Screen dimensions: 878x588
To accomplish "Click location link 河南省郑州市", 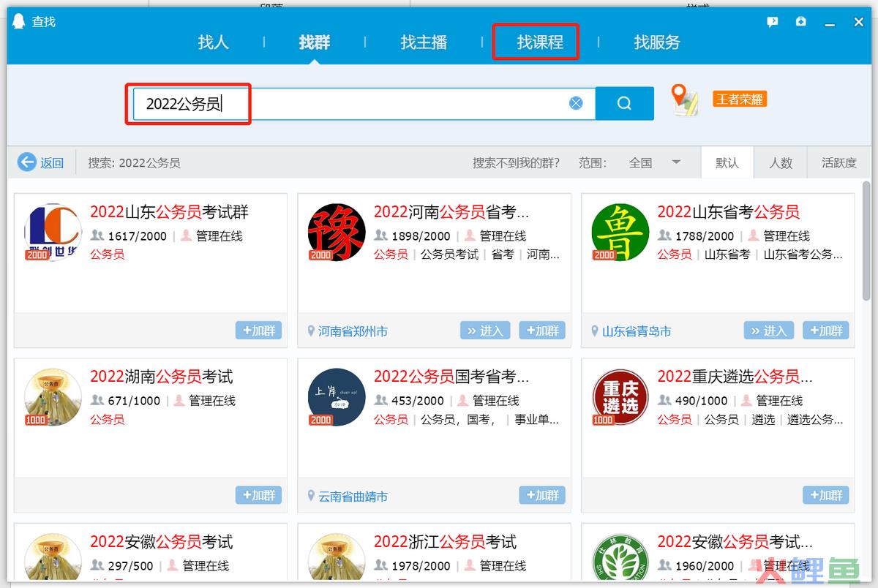I will [353, 331].
